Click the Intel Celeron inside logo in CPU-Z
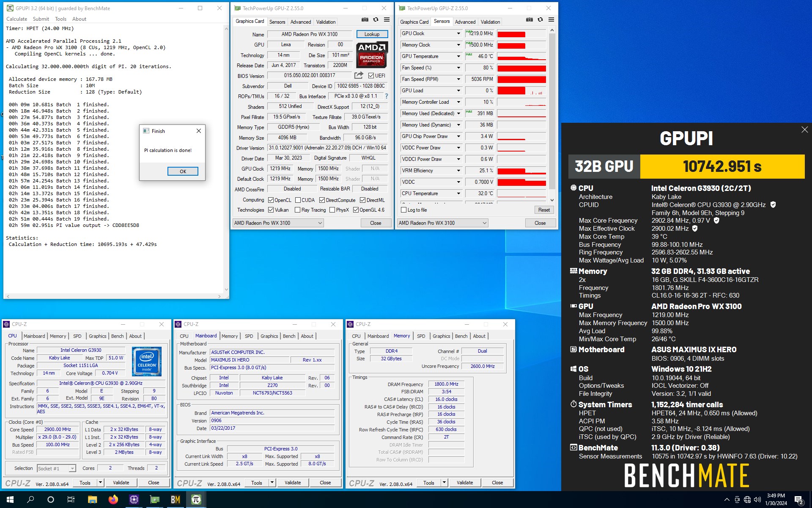This screenshot has height=508, width=812. (147, 362)
